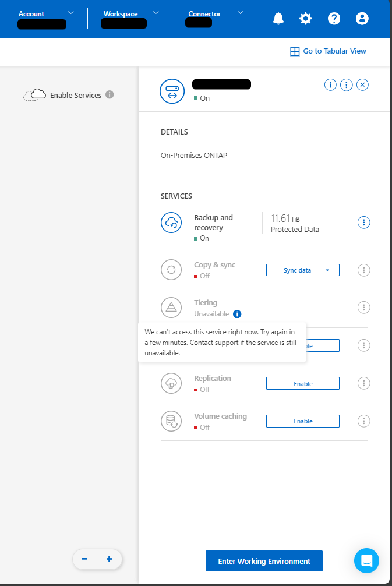This screenshot has height=586, width=392.
Task: Click the zoom in plus control
Action: pyautogui.click(x=109, y=559)
